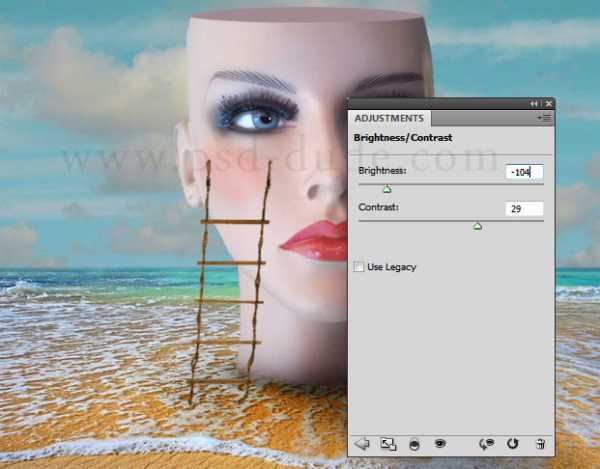Open the Adjustments panel options menu
600x469 pixels.
[545, 118]
